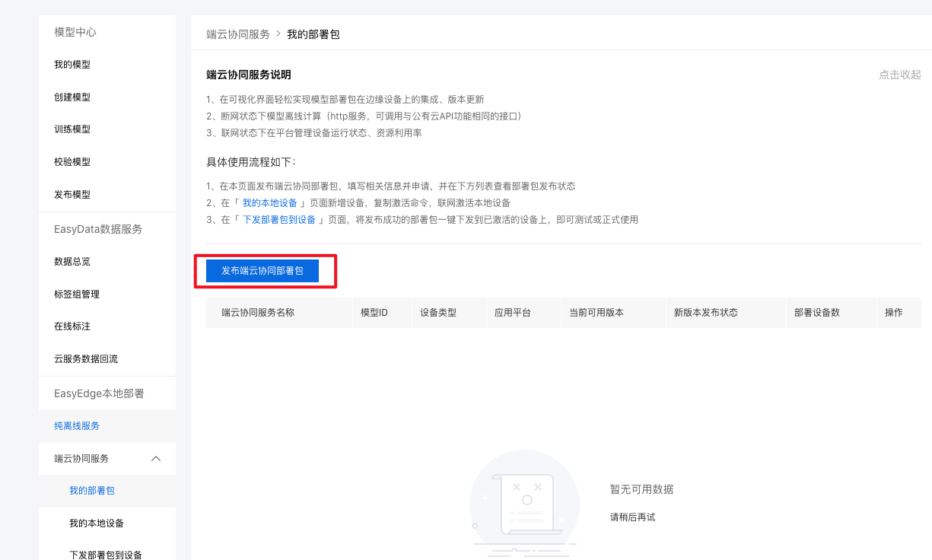The height and width of the screenshot is (560, 932).
Task: Click the 新版本发布状态 column header
Action: pyautogui.click(x=706, y=313)
